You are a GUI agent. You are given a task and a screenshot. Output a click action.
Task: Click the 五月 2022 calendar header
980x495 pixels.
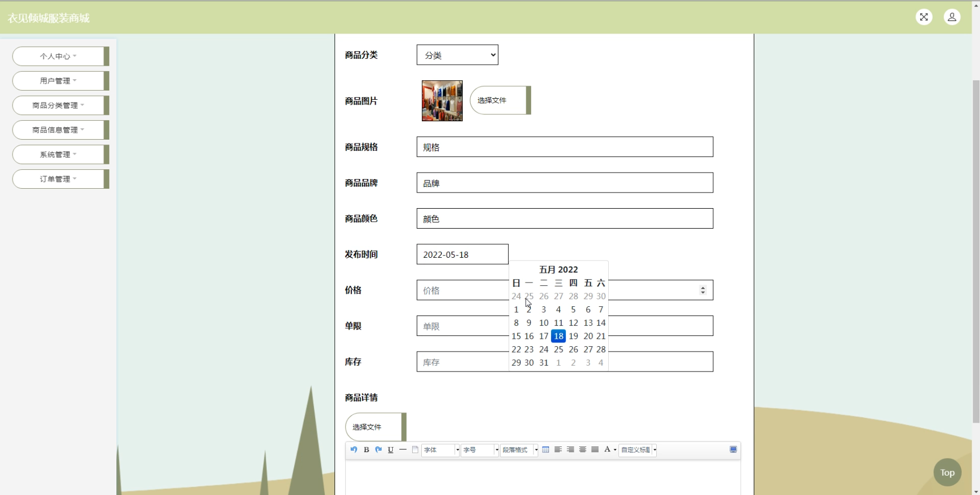pyautogui.click(x=558, y=270)
